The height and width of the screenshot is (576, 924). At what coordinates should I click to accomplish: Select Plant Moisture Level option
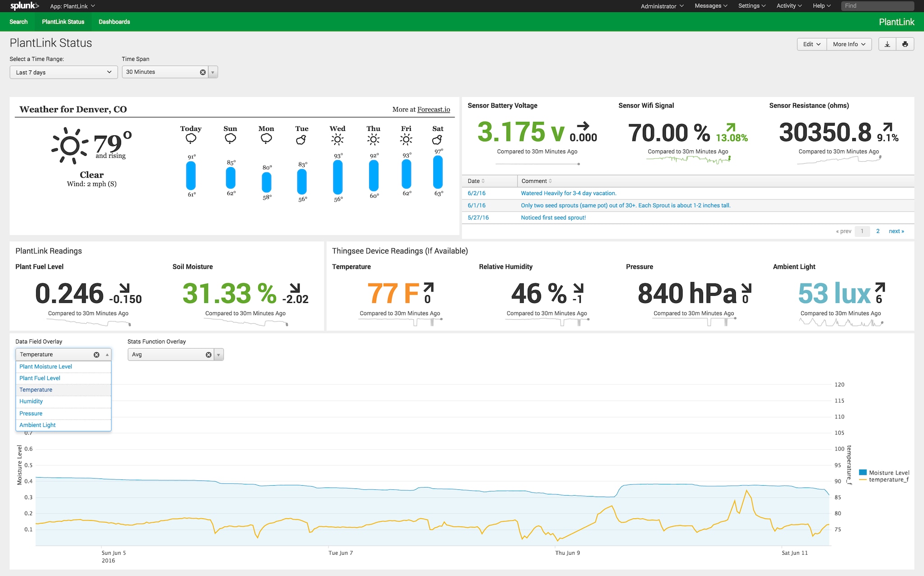coord(63,367)
